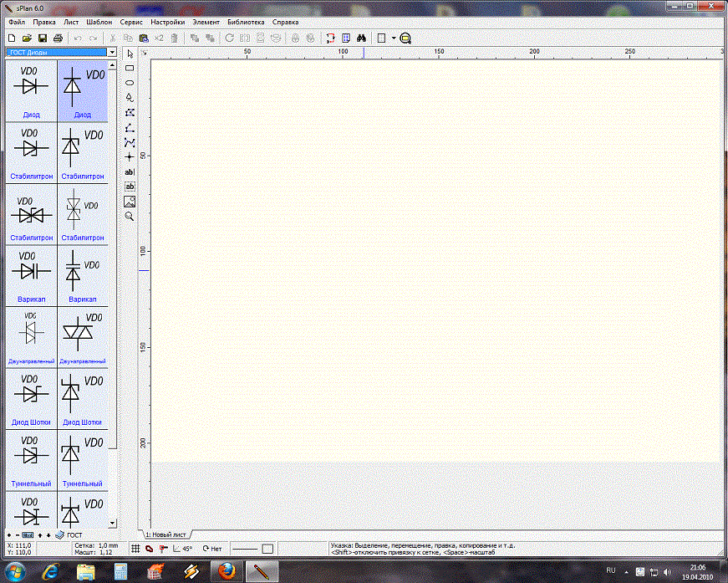The width and height of the screenshot is (728, 583).
Task: Open the 'Элемент' menu
Action: 206,22
